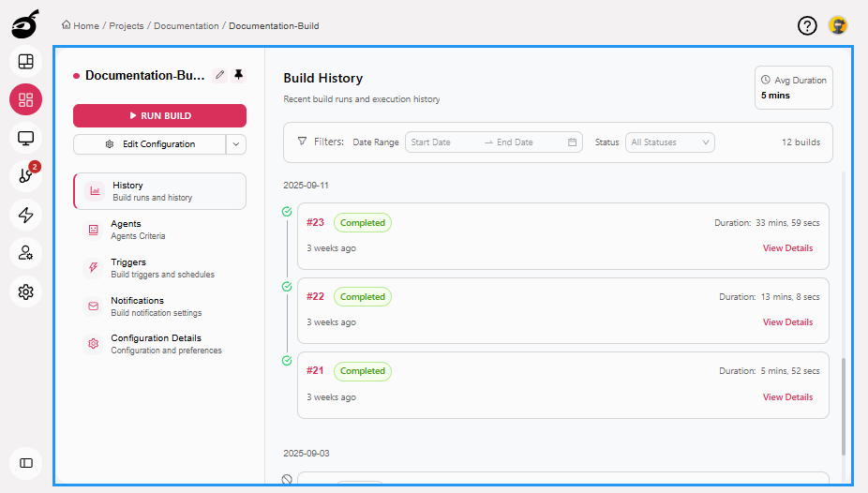Image resolution: width=868 pixels, height=493 pixels.
Task: Click the 12 builds count
Action: (801, 142)
